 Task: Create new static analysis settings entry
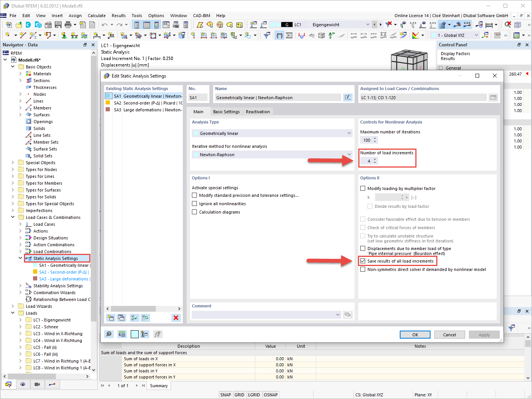(x=110, y=318)
